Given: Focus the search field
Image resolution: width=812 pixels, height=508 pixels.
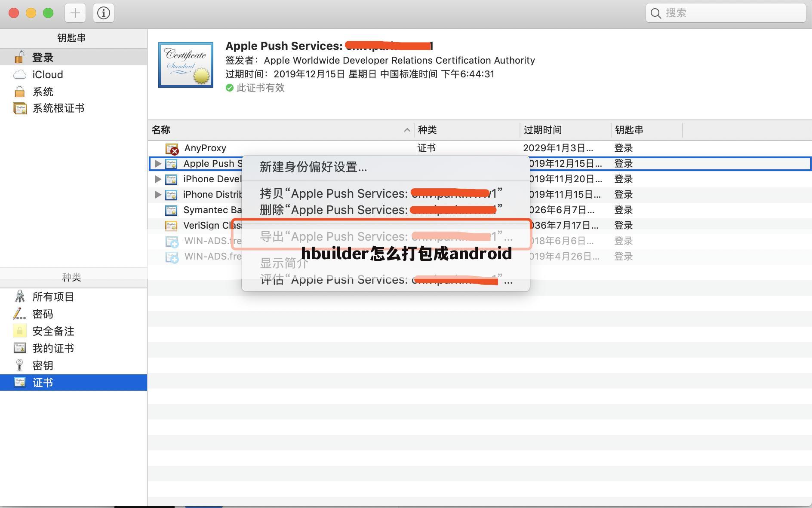Looking at the screenshot, I should [726, 13].
